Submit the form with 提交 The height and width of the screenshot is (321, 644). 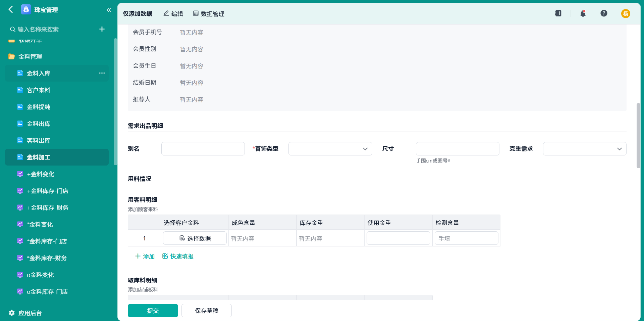153,311
